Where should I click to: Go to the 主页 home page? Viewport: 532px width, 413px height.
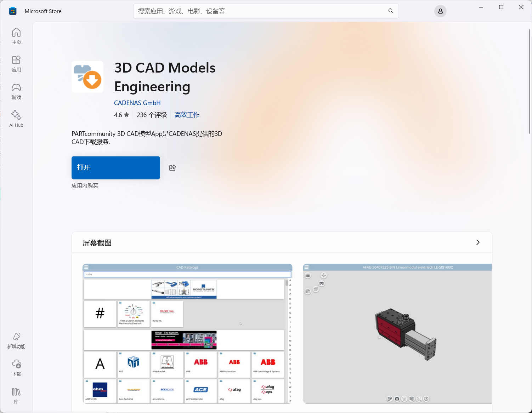pos(16,36)
